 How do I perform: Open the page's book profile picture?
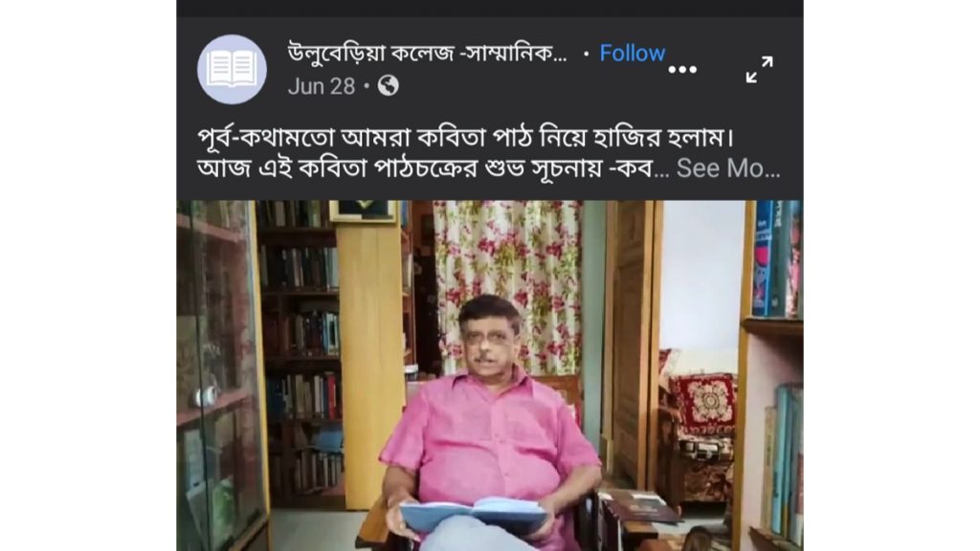[232, 69]
